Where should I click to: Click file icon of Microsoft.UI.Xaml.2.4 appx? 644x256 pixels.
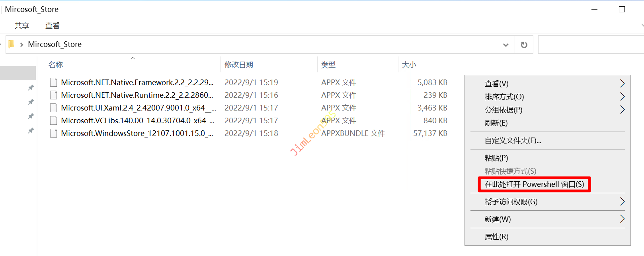pyautogui.click(x=53, y=108)
